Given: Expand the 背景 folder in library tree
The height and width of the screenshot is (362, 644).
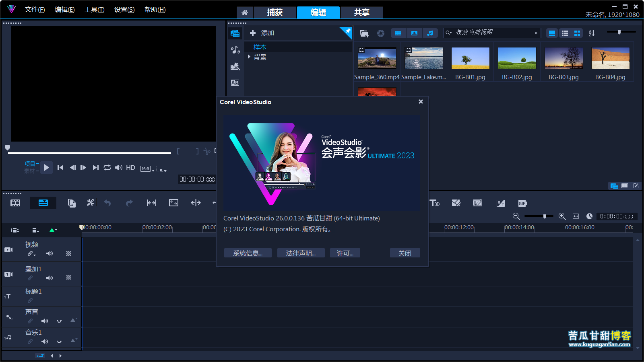Looking at the screenshot, I should [x=249, y=57].
